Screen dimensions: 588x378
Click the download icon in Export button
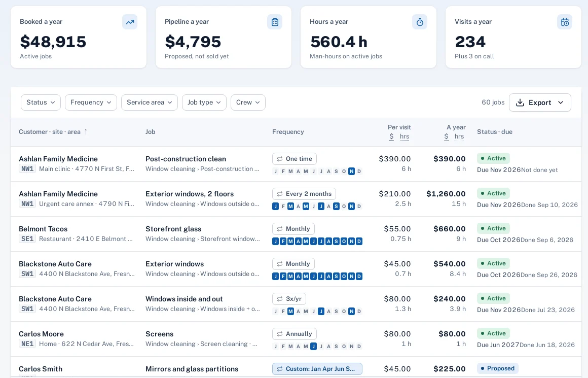(520, 102)
